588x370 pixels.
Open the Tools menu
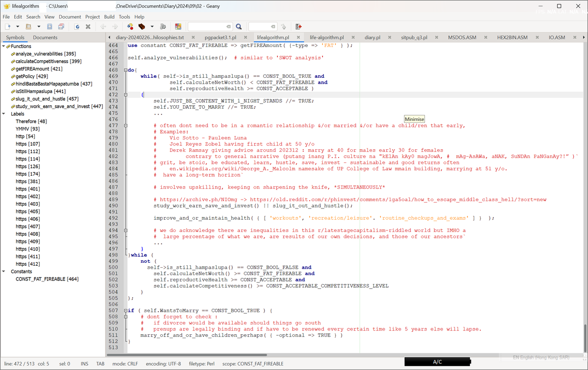(x=124, y=17)
